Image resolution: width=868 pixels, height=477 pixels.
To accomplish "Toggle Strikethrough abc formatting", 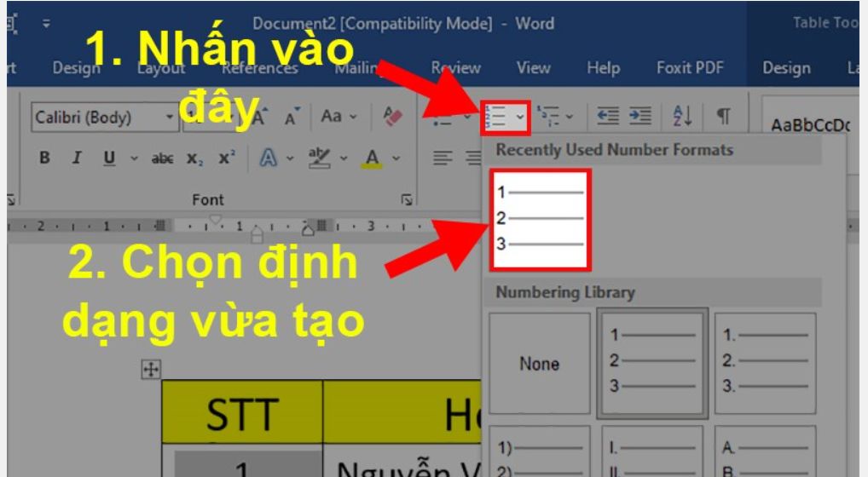I will click(x=162, y=158).
